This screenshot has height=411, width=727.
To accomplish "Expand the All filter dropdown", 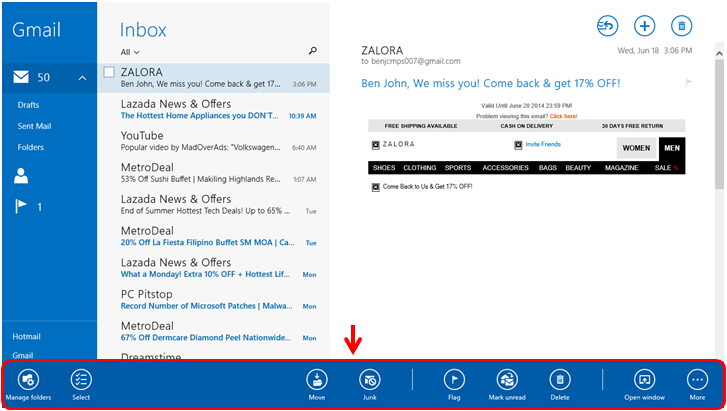I will pyautogui.click(x=130, y=52).
